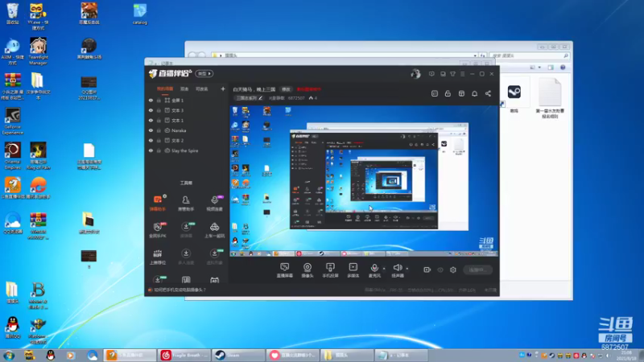Click the 修改 edit title button
The image size is (644, 362).
tap(286, 89)
